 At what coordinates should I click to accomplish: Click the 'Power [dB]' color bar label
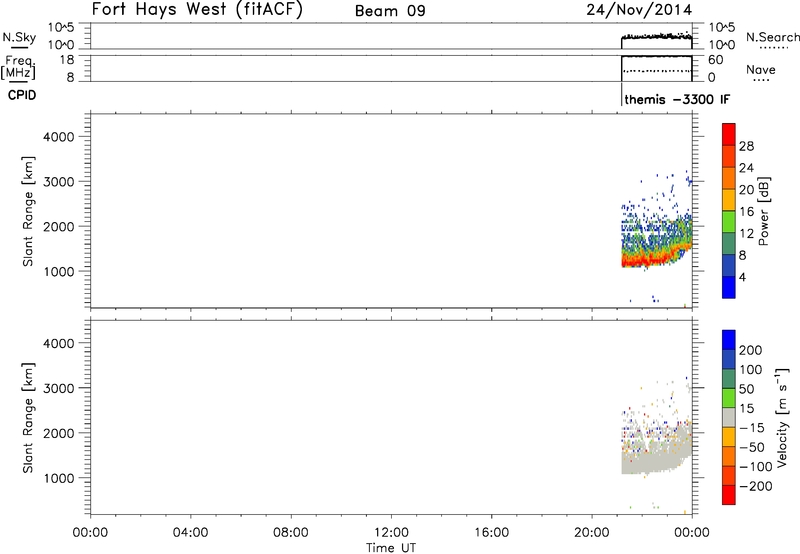tap(763, 211)
